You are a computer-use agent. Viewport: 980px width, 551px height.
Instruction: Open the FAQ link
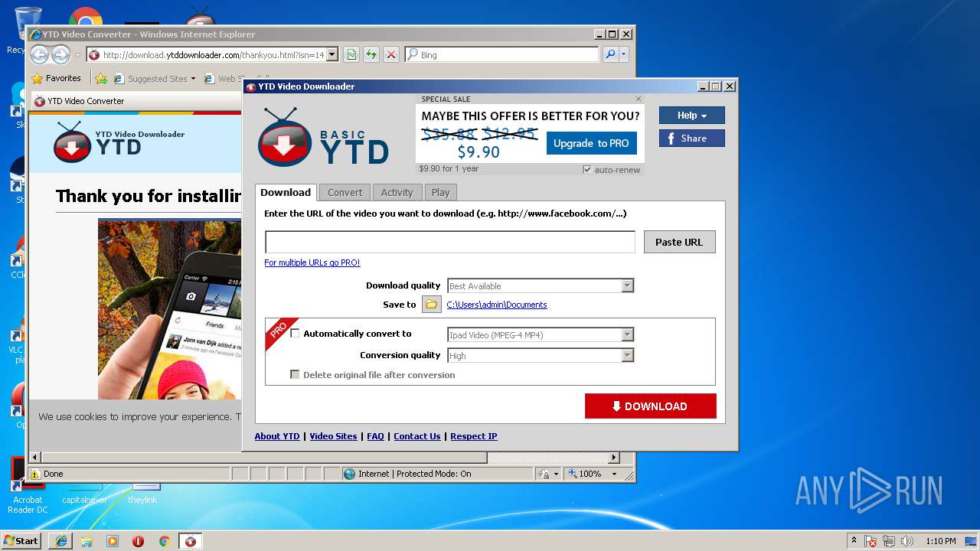375,436
